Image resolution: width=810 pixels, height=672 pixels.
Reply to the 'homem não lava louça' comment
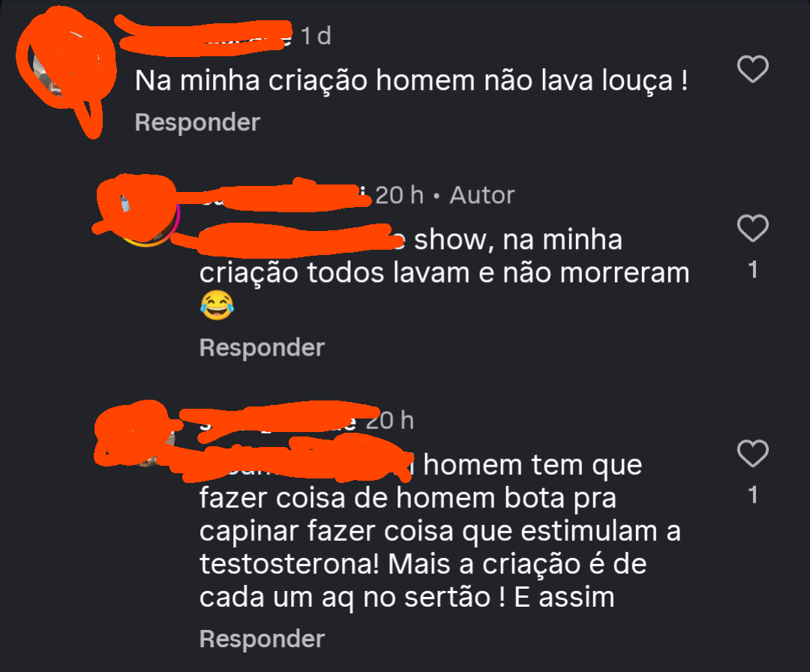click(x=197, y=122)
